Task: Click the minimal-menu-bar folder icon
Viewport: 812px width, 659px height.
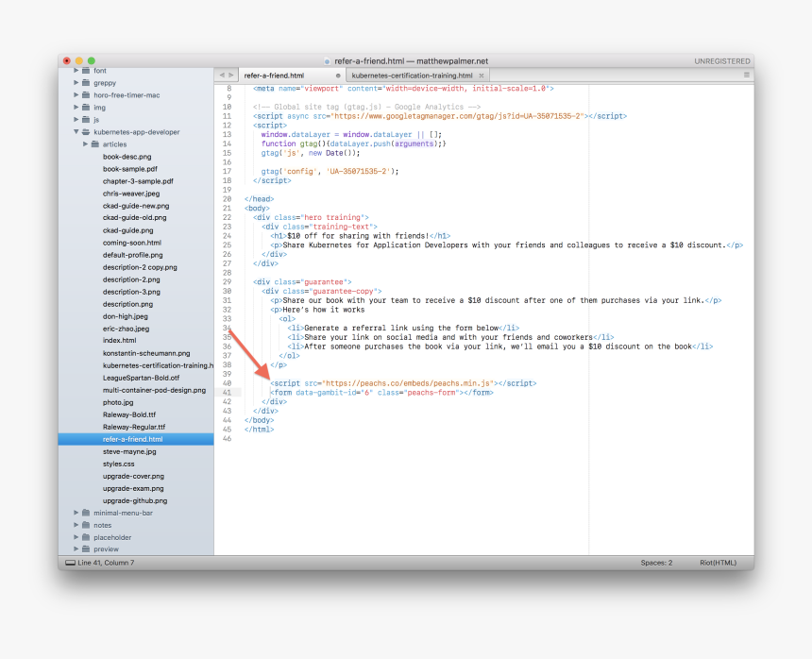Action: click(x=86, y=513)
